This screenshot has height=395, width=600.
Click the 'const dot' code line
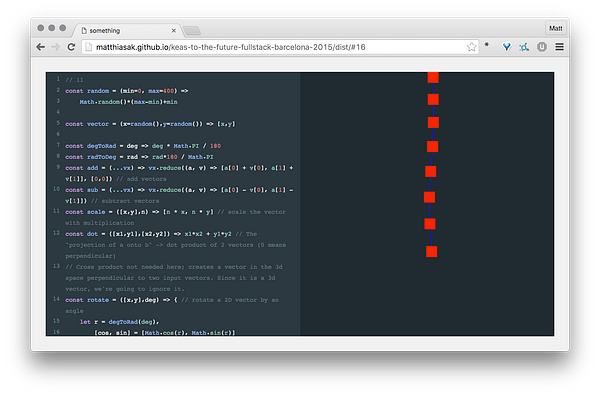(175, 245)
